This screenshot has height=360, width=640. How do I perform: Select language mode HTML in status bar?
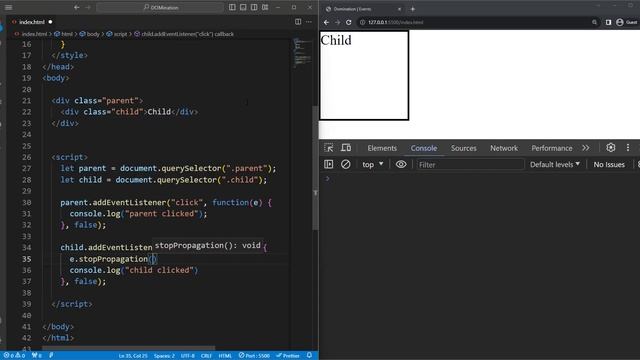coord(225,356)
